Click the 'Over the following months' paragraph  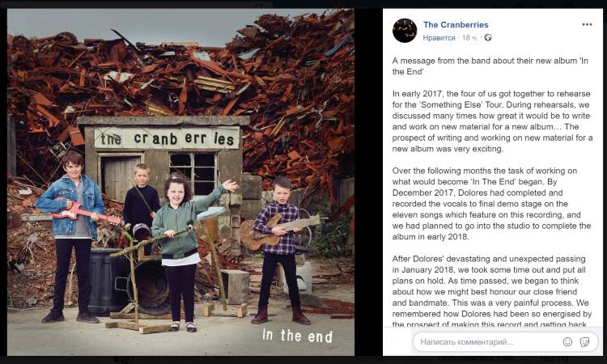491,204
